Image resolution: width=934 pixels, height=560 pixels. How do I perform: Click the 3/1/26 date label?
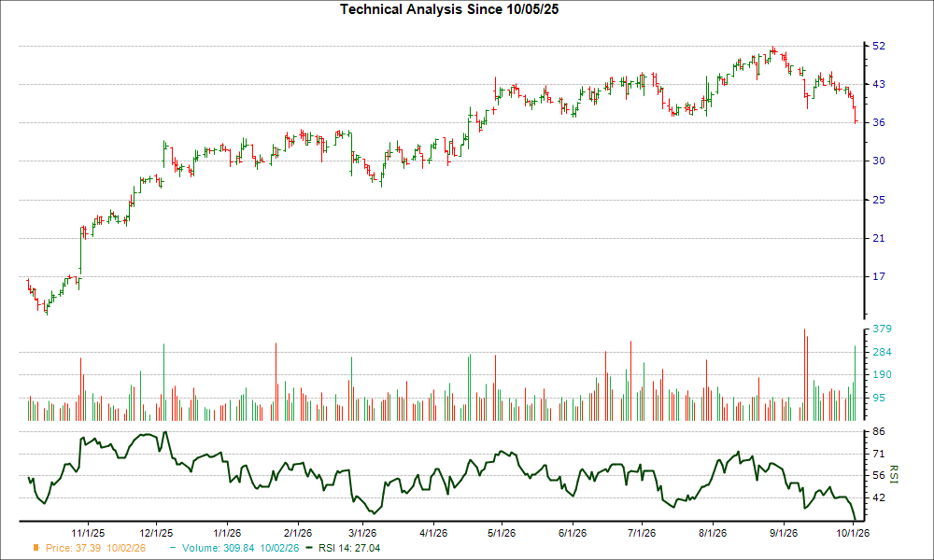coord(362,533)
